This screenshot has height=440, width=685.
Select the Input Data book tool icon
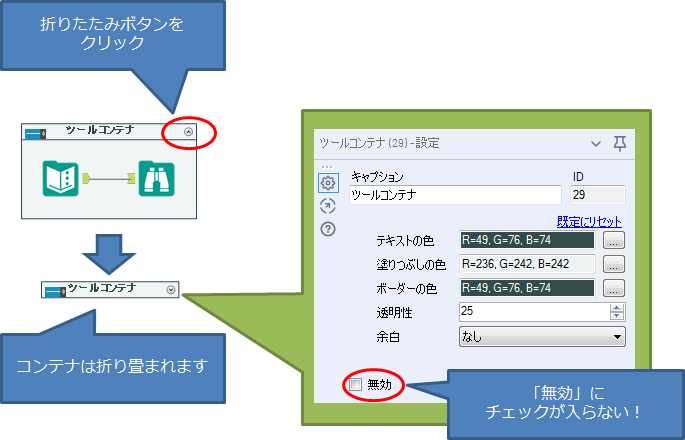point(61,178)
